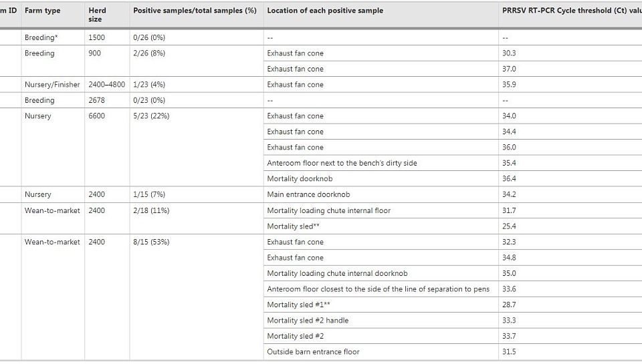
Task: Click the Breeding* farm type cell
Action: pos(41,37)
